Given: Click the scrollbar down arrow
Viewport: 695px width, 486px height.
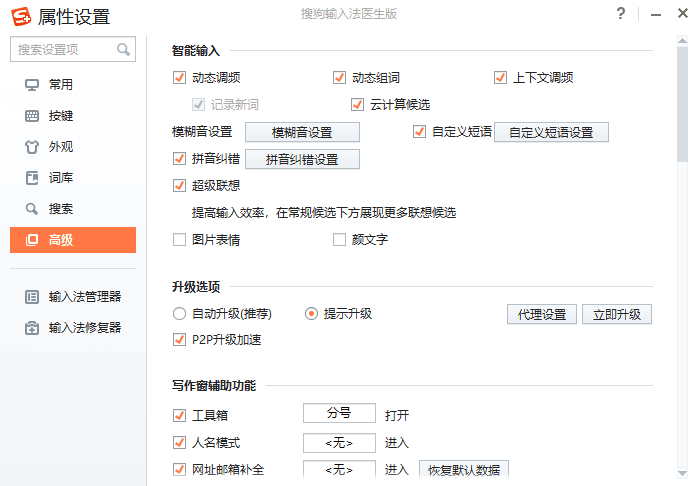Looking at the screenshot, I should [682, 474].
